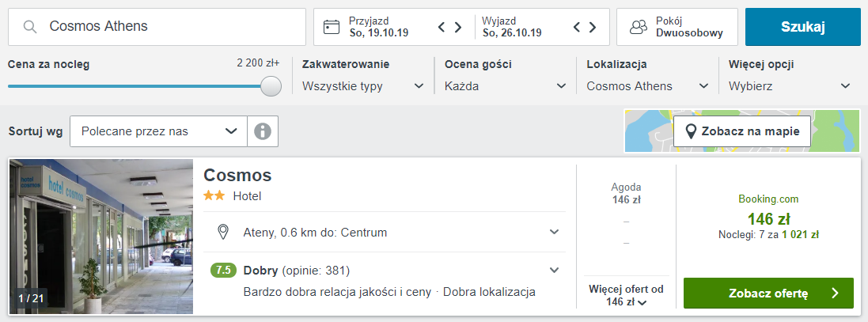Open Ocena gości rating dropdown
Screen dimensions: 868x322
coord(506,86)
